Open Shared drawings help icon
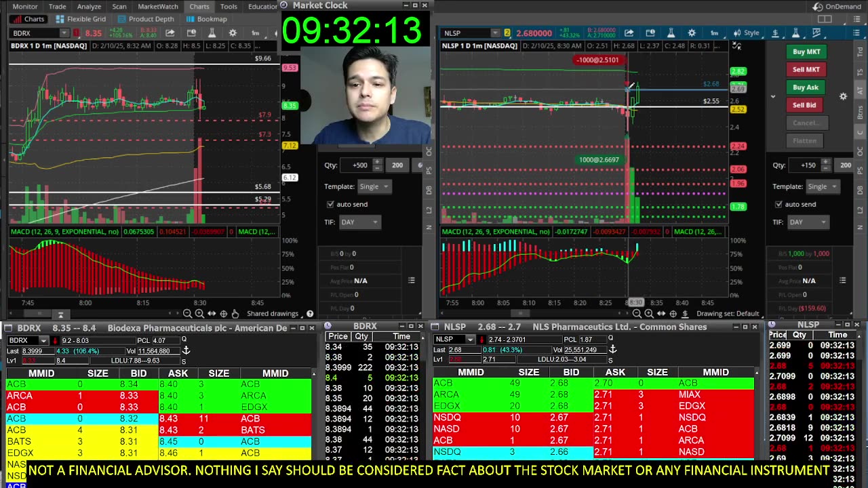Image resolution: width=868 pixels, height=488 pixels. [310, 314]
